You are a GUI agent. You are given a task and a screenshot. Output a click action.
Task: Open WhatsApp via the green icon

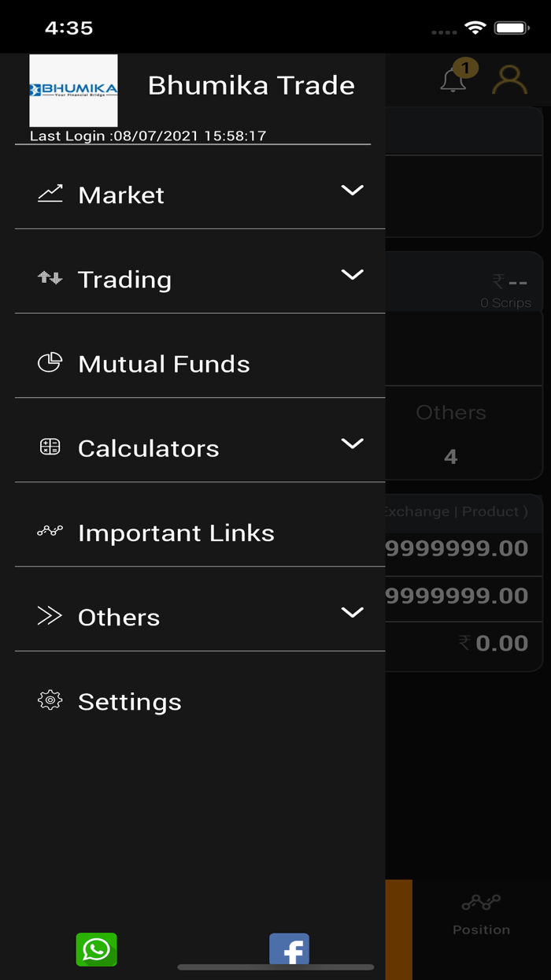click(96, 950)
